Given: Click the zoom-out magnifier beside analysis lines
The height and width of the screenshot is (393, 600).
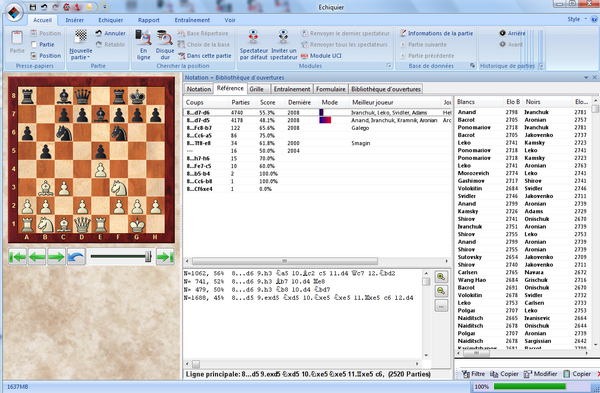Looking at the screenshot, I should click(441, 291).
